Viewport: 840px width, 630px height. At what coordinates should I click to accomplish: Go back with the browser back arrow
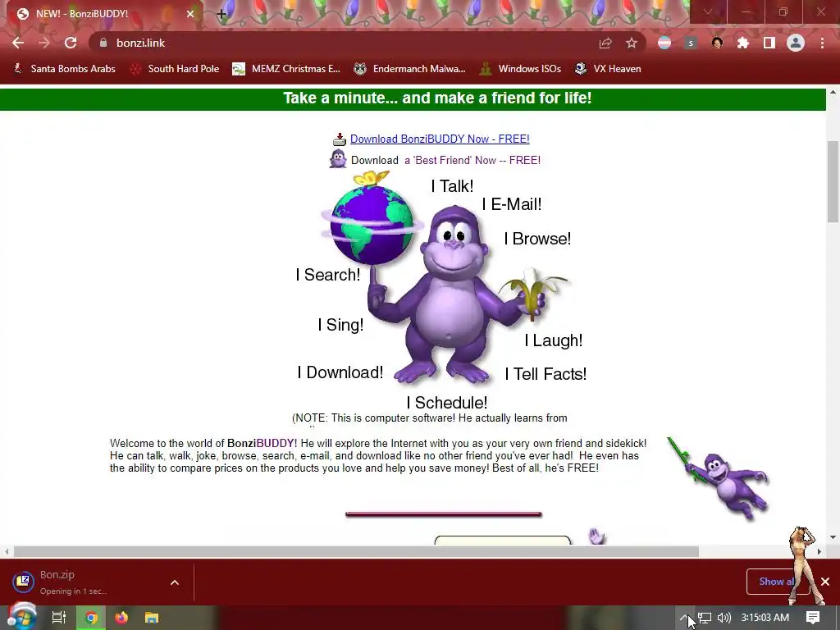coord(18,43)
